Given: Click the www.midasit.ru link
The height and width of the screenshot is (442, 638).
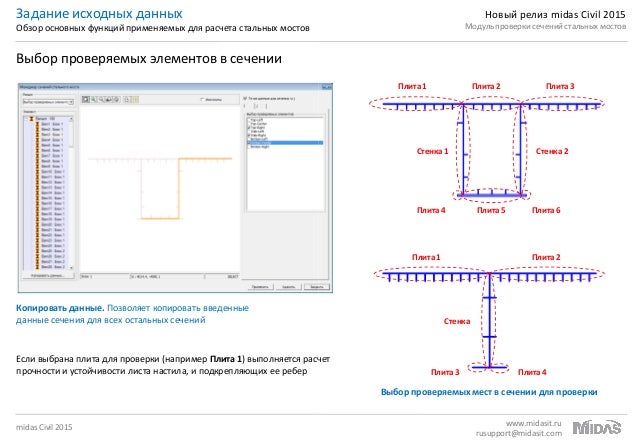Looking at the screenshot, I should coord(533,423).
